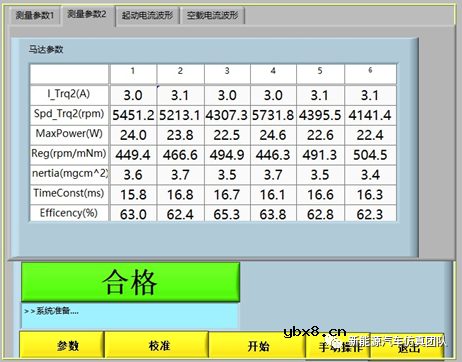Click Reg cell 466.6
462x362 pixels.
[180, 155]
